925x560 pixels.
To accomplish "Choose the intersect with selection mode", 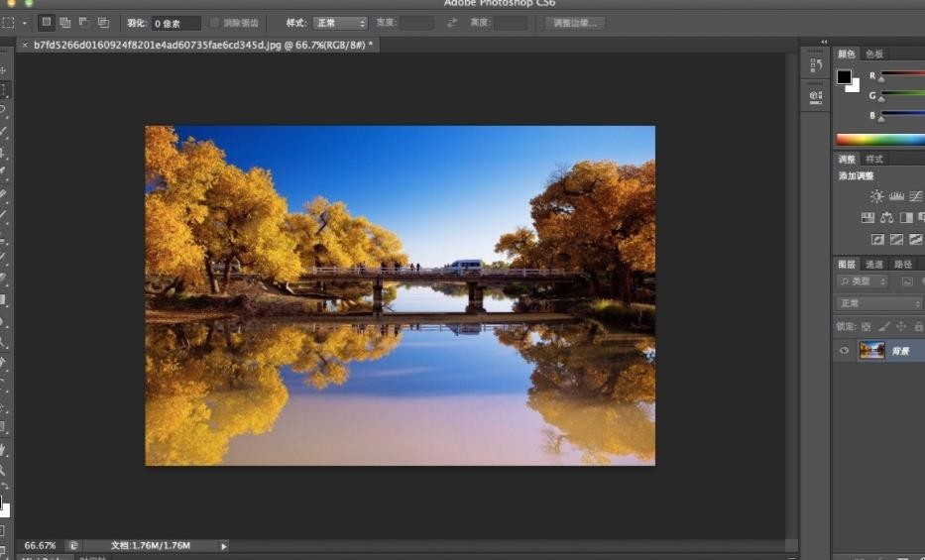I will 103,23.
